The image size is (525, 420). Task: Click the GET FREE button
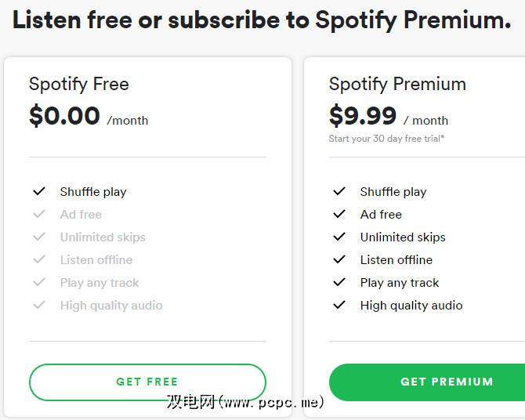coord(147,382)
